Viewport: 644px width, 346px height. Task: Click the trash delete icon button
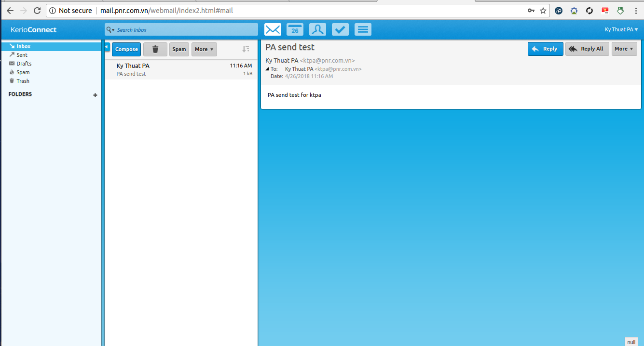point(155,49)
